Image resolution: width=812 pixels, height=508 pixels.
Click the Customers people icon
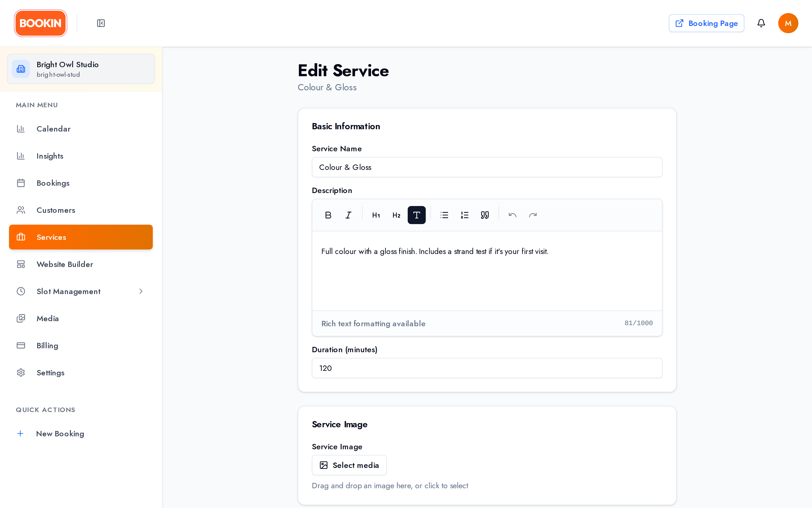pos(21,210)
